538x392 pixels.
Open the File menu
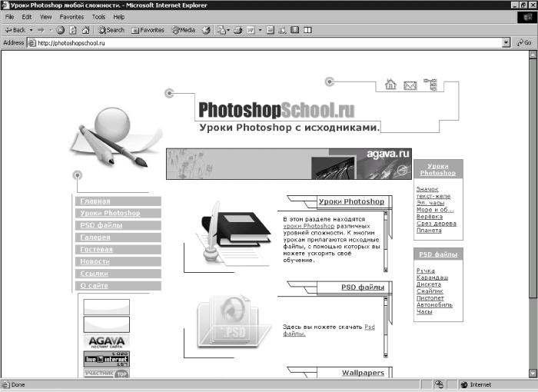pyautogui.click(x=9, y=17)
